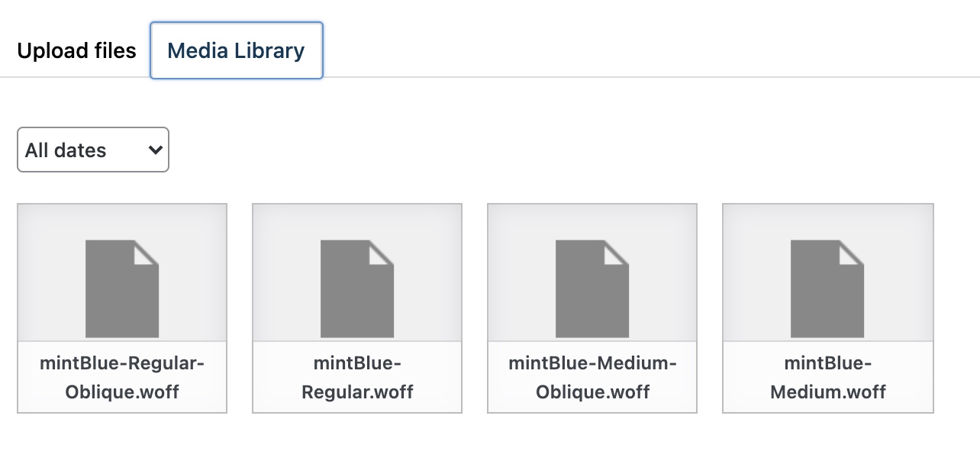This screenshot has width=980, height=464.
Task: Click folded corner of mintBlue-Medium.woff file icon
Action: [850, 253]
